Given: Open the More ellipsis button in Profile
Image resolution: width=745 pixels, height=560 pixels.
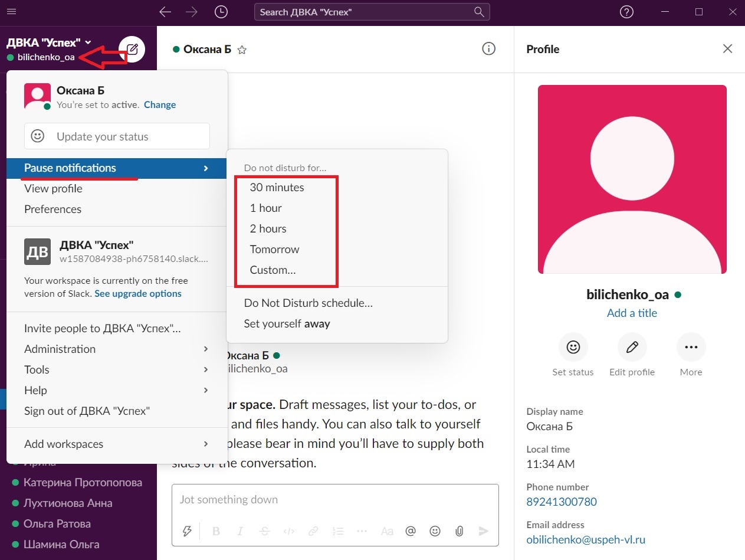Looking at the screenshot, I should click(691, 348).
